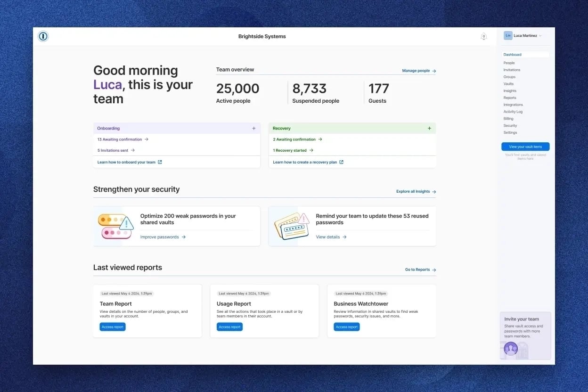This screenshot has height=392, width=588.
Task: Click the reused passwords card illustration
Action: pos(292,225)
